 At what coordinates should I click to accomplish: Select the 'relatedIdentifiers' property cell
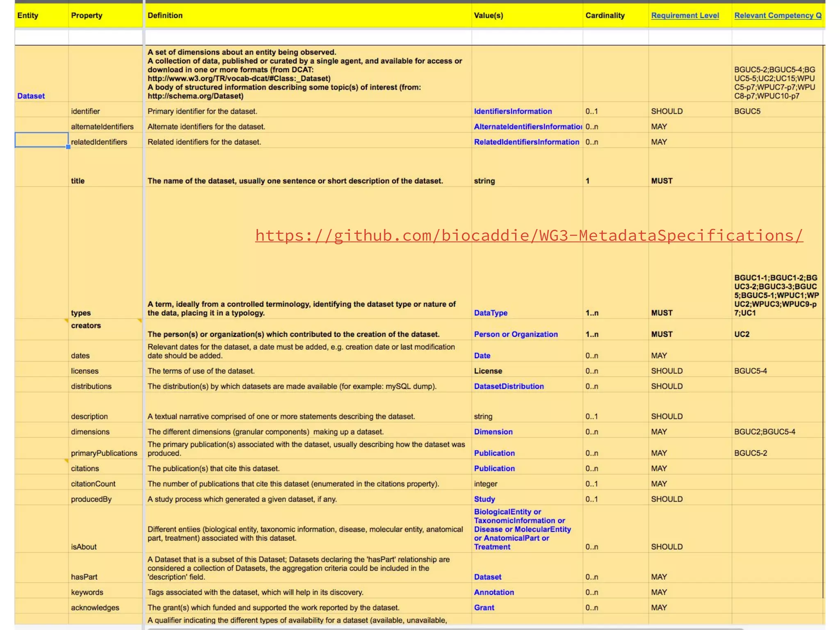tap(105, 140)
